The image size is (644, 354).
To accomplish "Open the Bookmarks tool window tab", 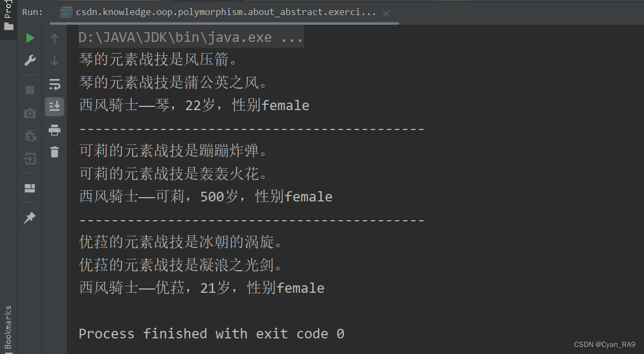I will [x=8, y=328].
